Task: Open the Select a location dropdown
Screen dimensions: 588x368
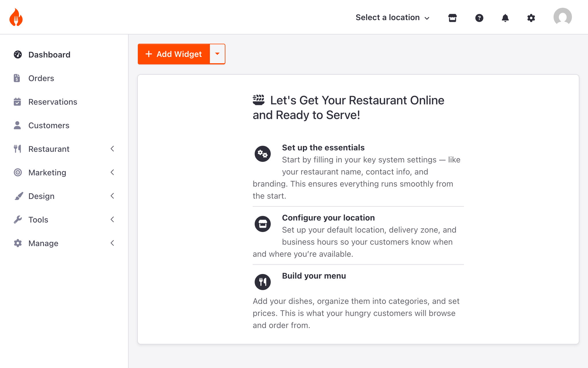Action: [x=392, y=18]
